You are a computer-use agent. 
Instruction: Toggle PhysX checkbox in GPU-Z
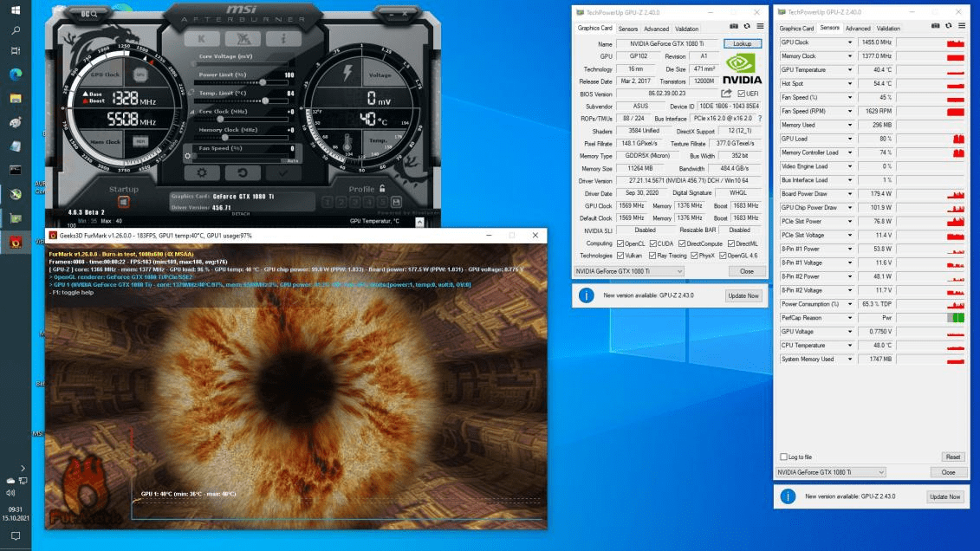click(694, 256)
